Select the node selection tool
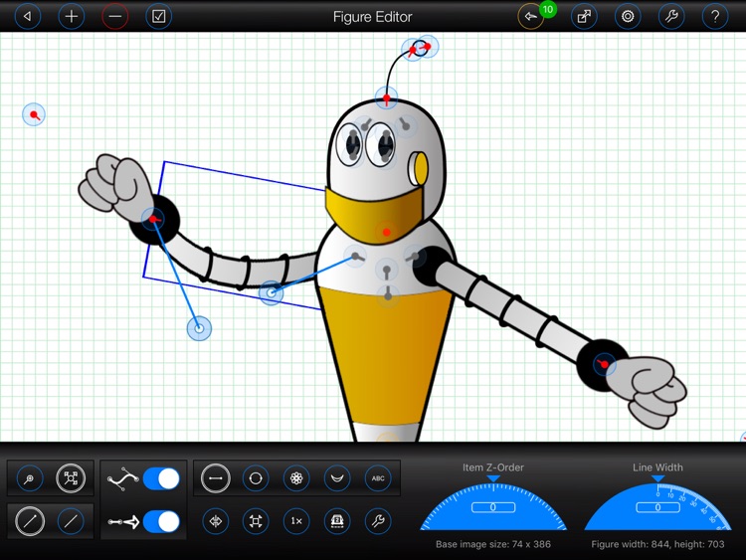The width and height of the screenshot is (746, 560). coord(71,478)
